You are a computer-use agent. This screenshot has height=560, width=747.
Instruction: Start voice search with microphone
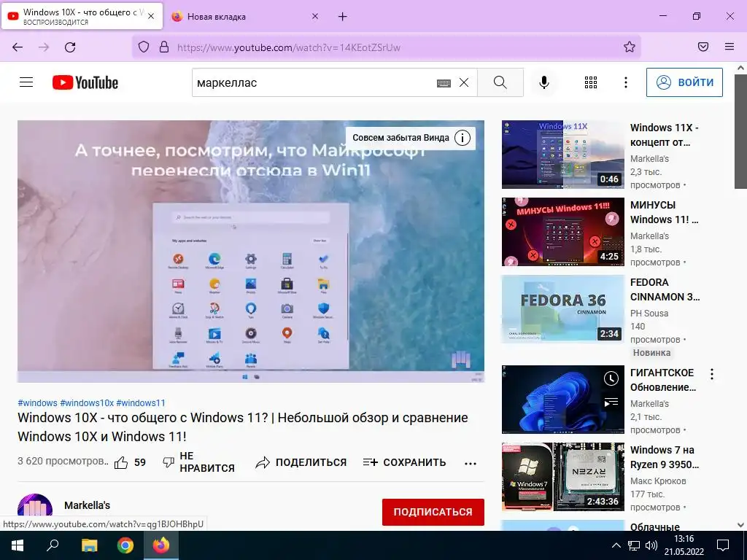tap(543, 82)
